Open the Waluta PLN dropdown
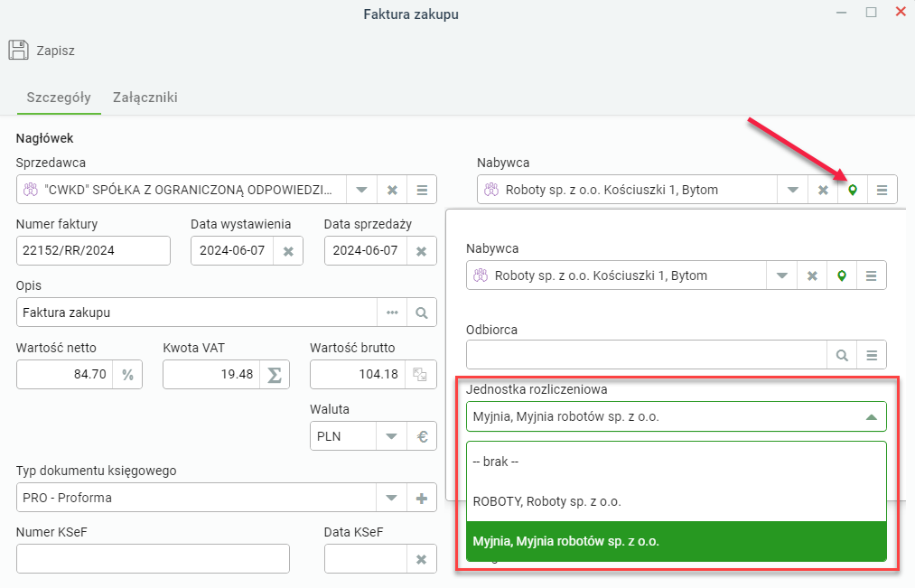Viewport: 915px width, 588px height. click(x=391, y=436)
